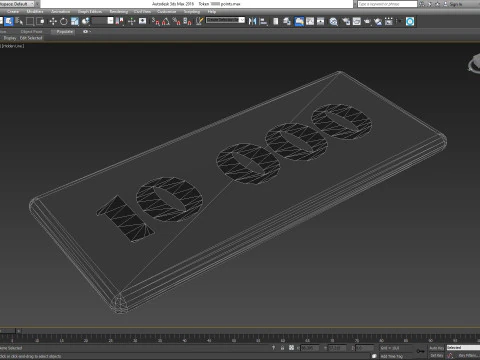Open the Animation menu

click(x=61, y=12)
